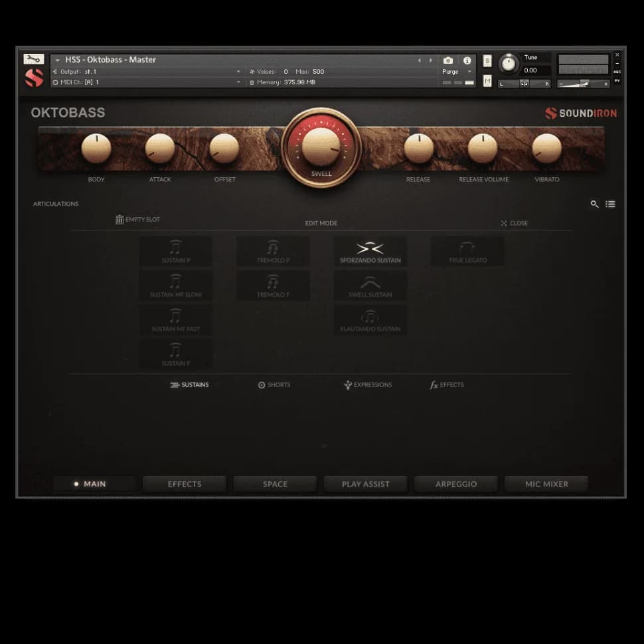Click the Empty Slot button

tap(137, 219)
